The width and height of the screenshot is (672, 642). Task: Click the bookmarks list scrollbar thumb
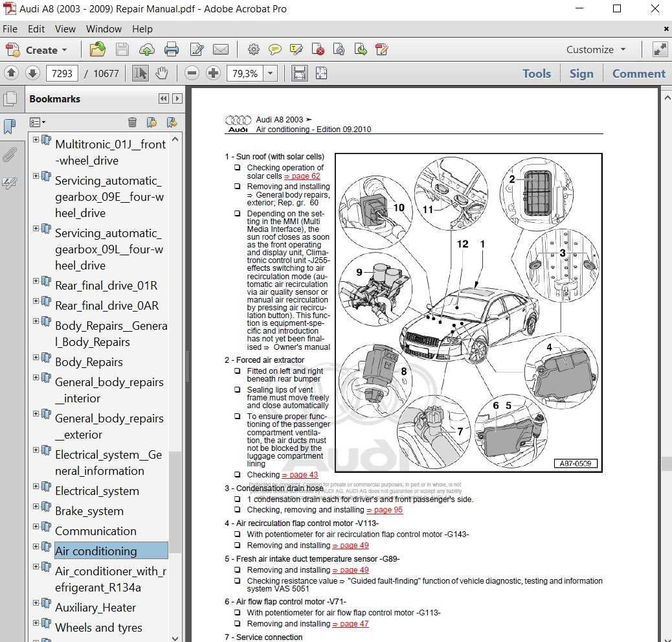tap(175, 502)
